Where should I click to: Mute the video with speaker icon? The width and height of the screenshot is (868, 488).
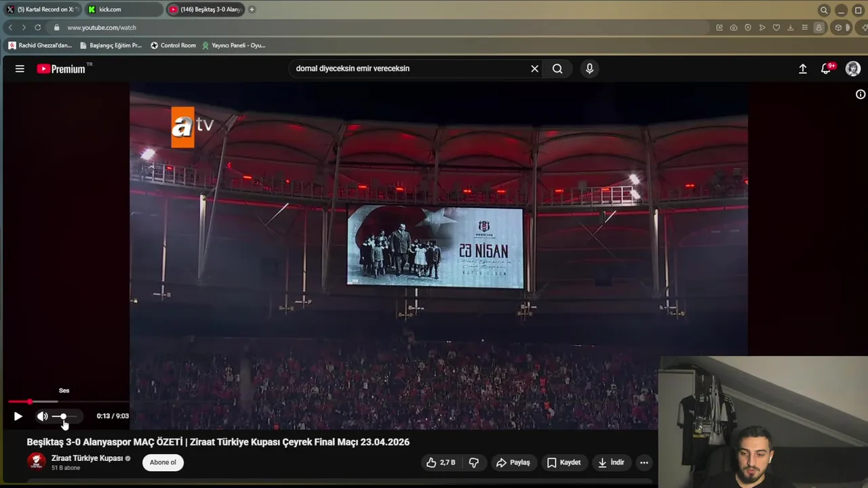click(42, 416)
